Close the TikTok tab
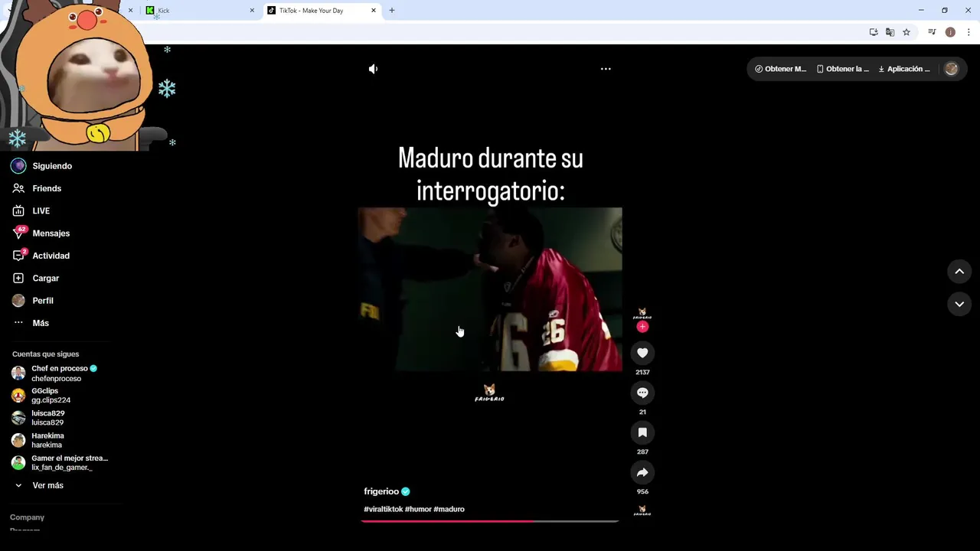Screen dimensions: 980x551 (374, 11)
